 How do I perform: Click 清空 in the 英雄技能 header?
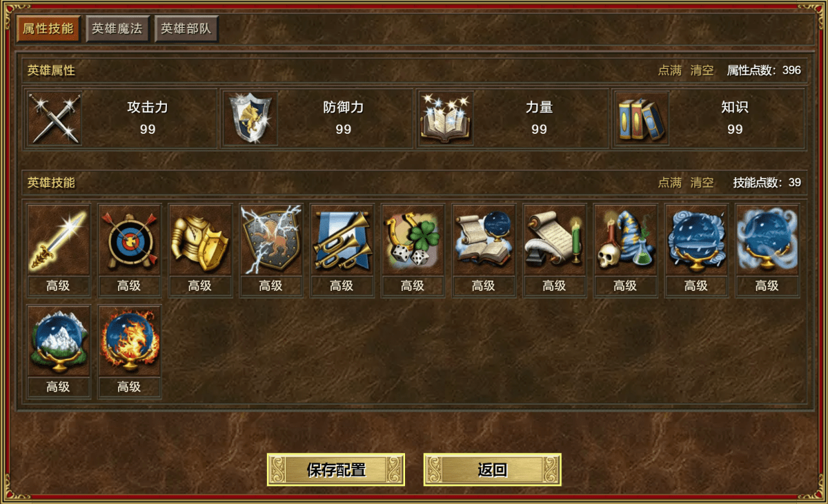[x=702, y=183]
